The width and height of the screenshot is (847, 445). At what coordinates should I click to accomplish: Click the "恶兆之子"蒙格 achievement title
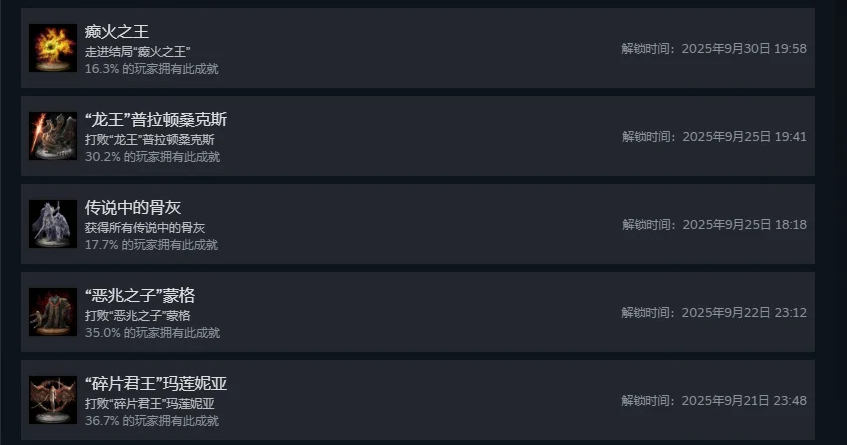coord(140,295)
